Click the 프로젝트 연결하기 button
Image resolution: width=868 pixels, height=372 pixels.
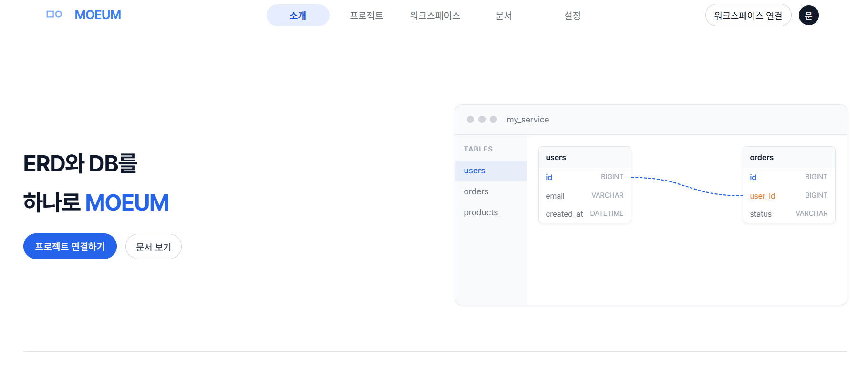[x=70, y=246]
